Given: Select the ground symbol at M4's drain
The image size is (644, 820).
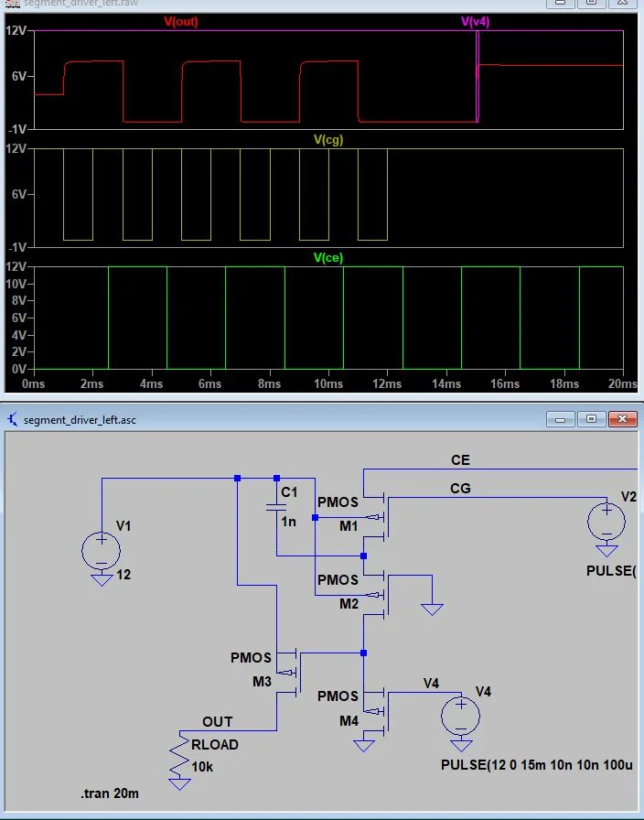Looking at the screenshot, I should (x=364, y=745).
